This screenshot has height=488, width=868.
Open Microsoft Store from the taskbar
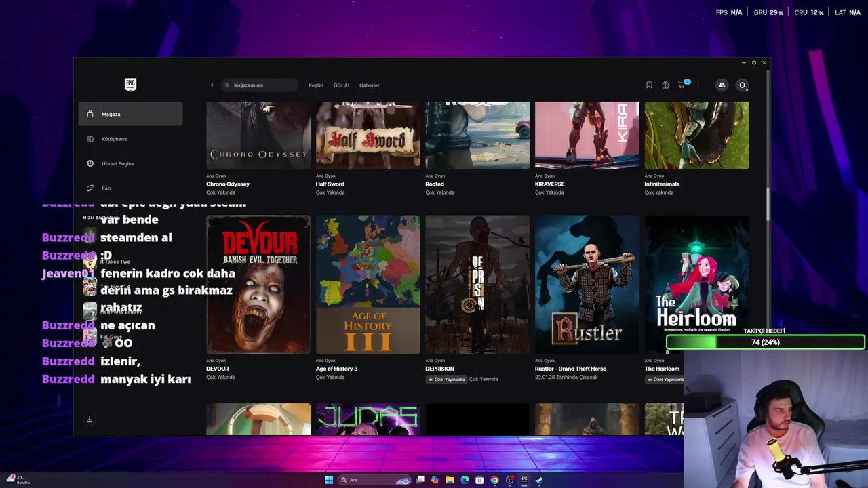pos(479,480)
